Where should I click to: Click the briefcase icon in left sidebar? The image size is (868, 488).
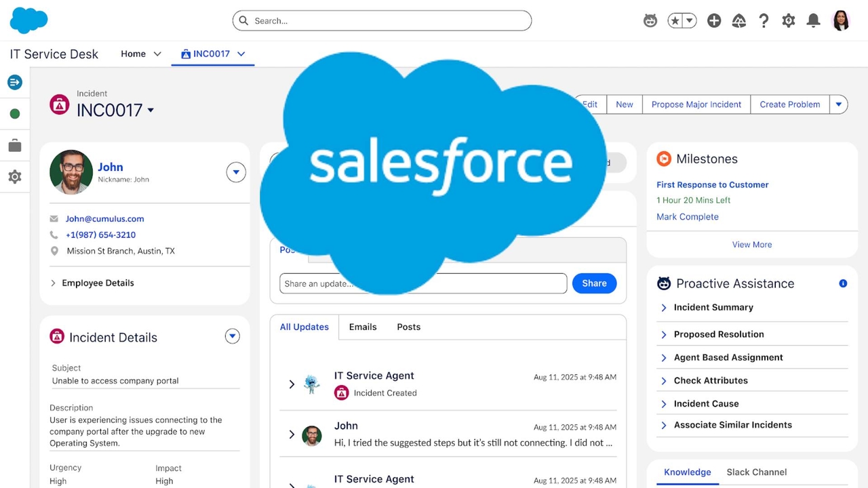[15, 146]
